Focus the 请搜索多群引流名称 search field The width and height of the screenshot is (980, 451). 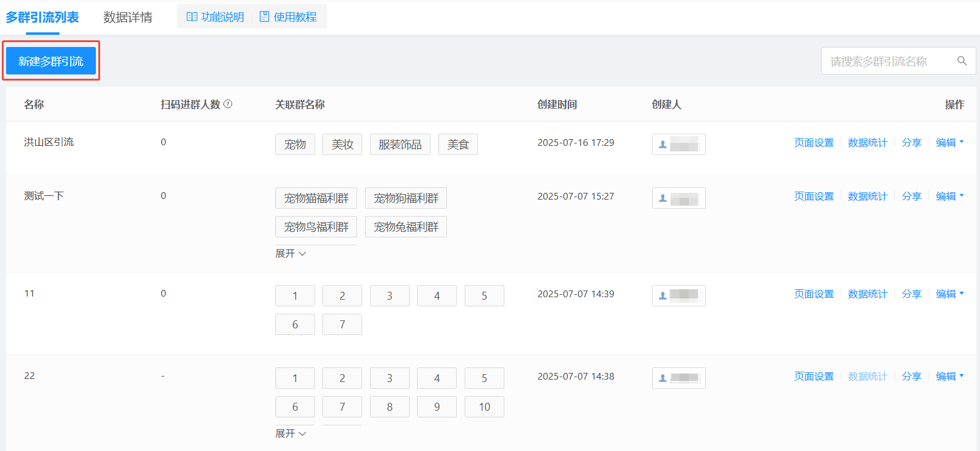[898, 61]
